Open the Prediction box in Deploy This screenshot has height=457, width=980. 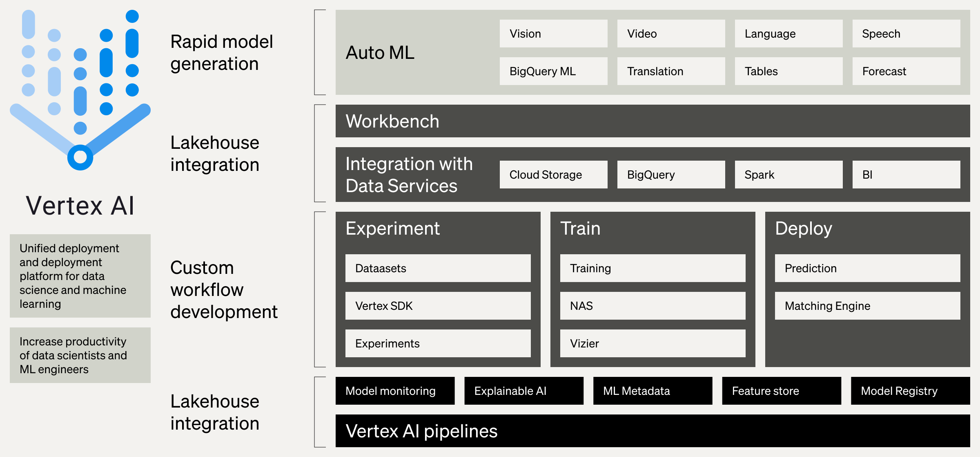867,268
